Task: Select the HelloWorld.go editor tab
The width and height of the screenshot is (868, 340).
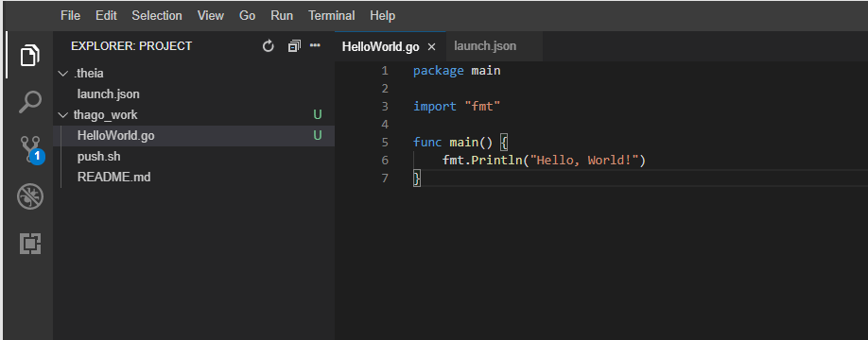Action: click(x=381, y=46)
